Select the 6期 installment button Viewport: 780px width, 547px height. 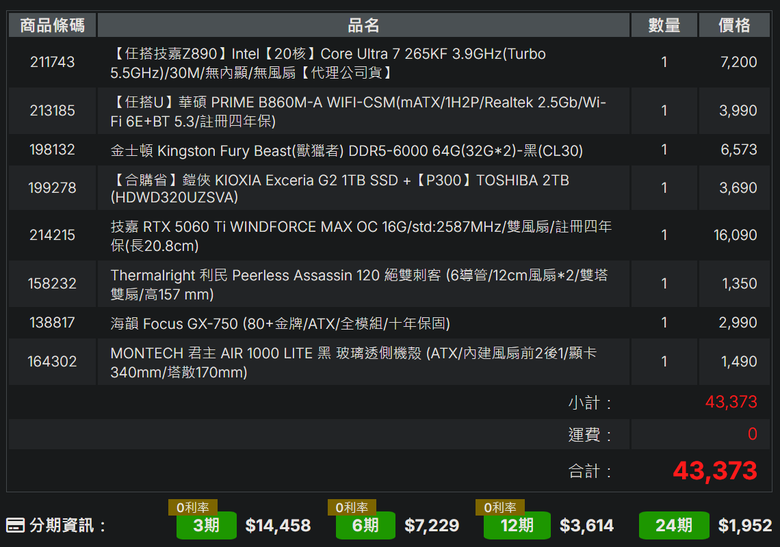pos(366,525)
